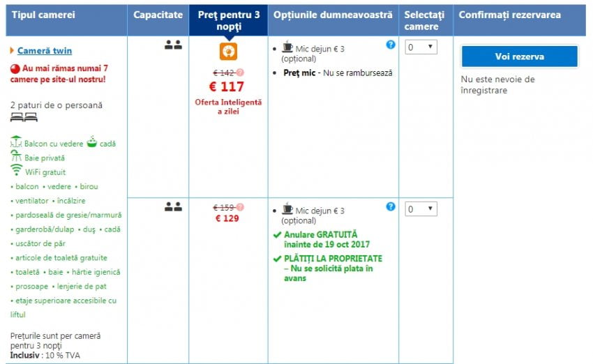The image size is (593, 364).
Task: Click the two-person capacity icon in second row
Action: click(x=173, y=206)
